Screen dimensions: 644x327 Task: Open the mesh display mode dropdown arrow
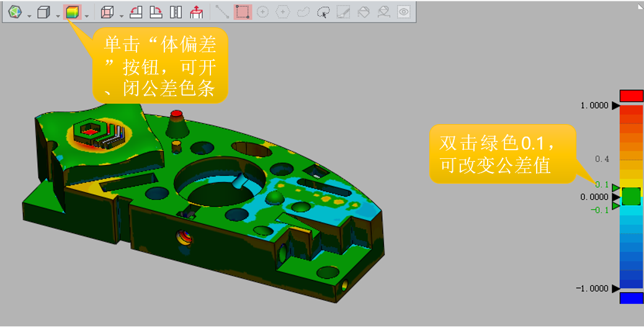[29, 16]
